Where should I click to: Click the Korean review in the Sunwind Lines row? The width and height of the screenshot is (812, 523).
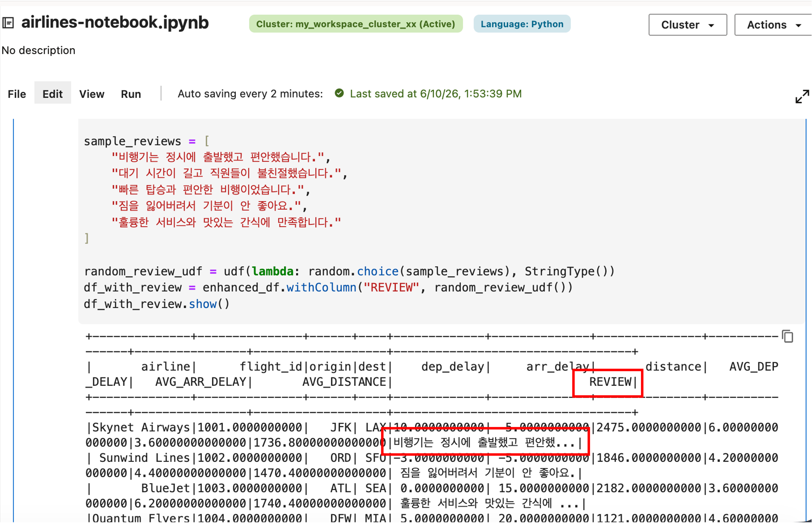(x=487, y=473)
